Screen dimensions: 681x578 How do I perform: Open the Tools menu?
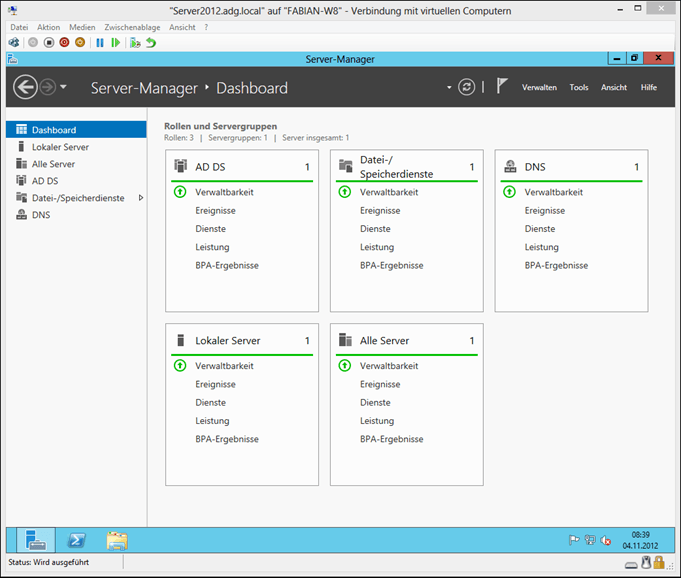pos(579,87)
